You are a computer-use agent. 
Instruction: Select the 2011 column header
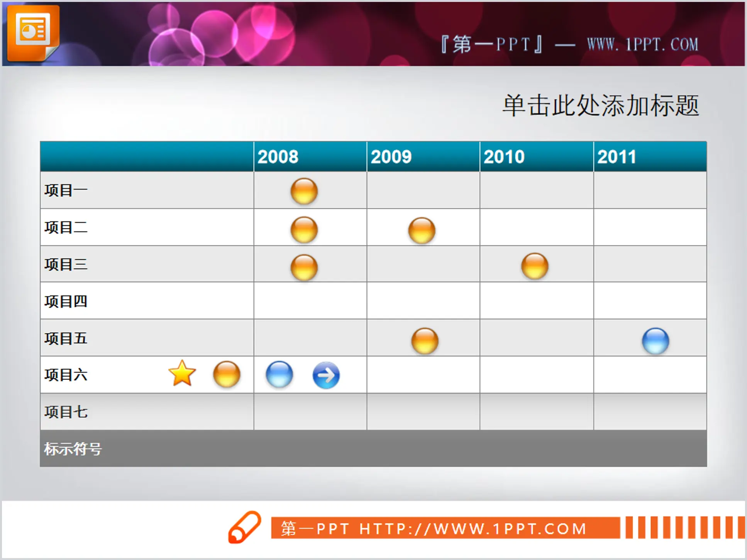650,156
